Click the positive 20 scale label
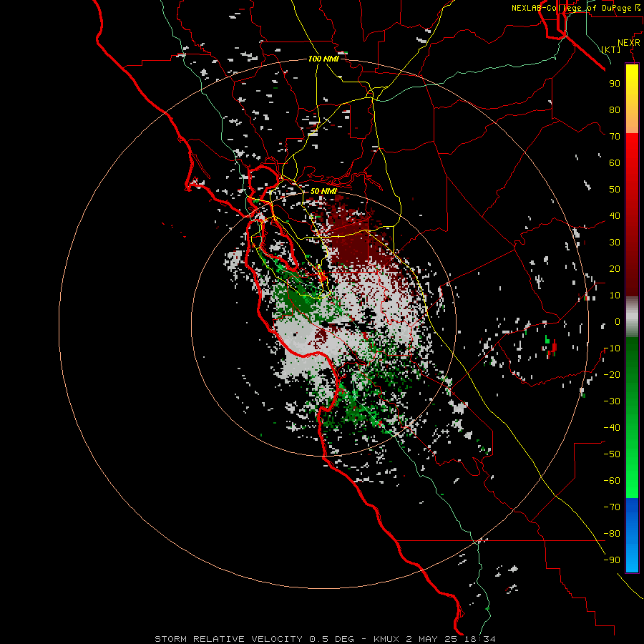Screen dimensions: 644x644 [x=615, y=269]
